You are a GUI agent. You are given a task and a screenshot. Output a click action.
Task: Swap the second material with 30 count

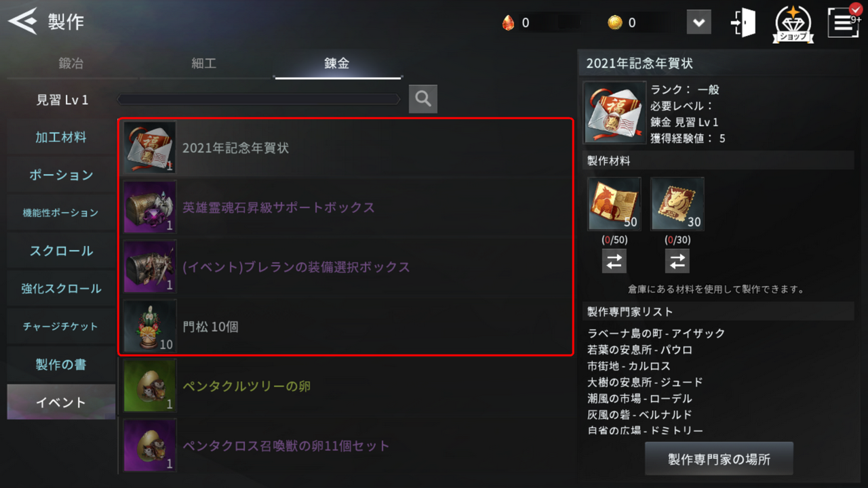tap(677, 261)
